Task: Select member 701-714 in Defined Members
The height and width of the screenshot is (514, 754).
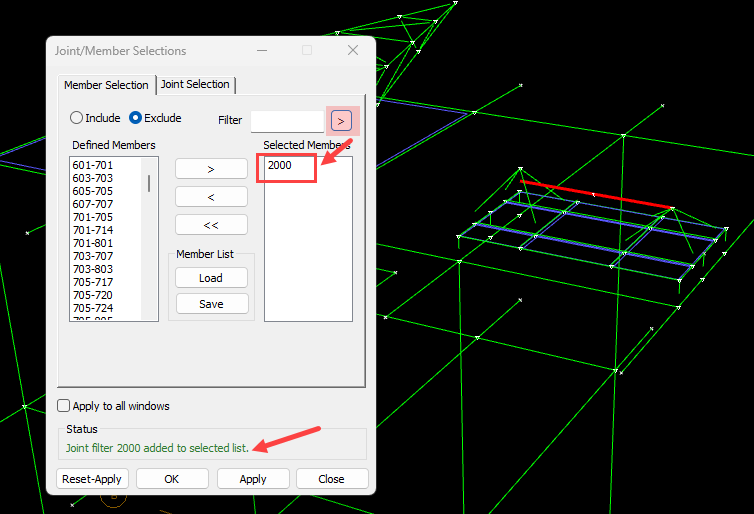Action: [x=93, y=230]
